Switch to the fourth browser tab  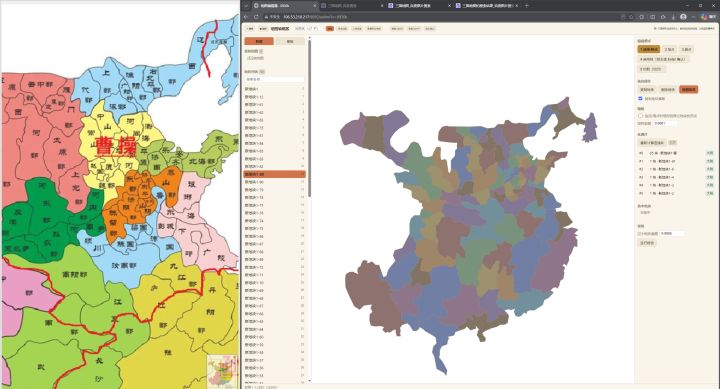click(487, 6)
